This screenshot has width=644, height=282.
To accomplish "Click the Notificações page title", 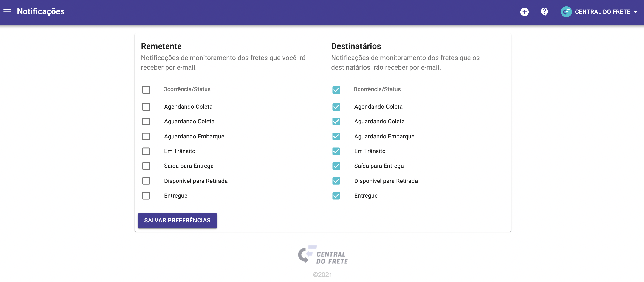I will coord(41,11).
